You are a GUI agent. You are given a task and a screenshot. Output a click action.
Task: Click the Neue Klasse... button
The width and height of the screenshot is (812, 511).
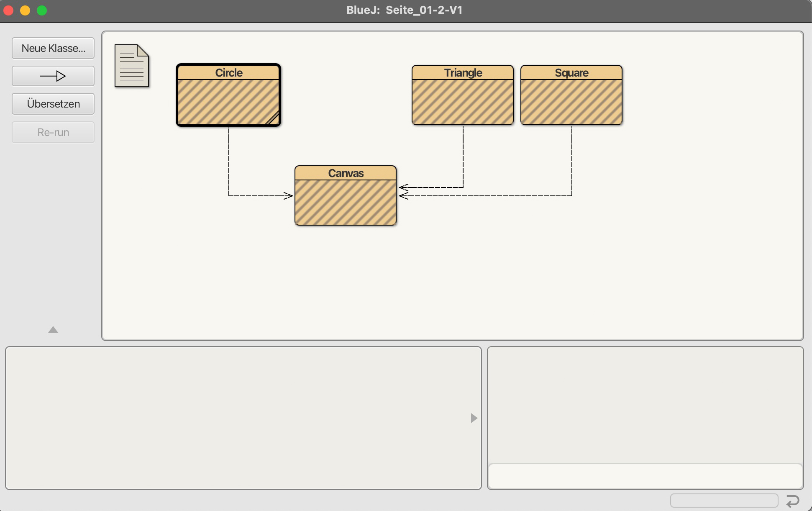[53, 49]
